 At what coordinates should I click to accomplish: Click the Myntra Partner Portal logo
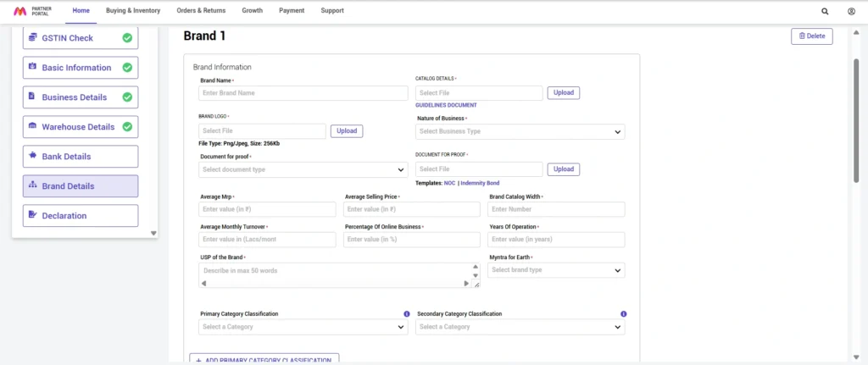coord(34,11)
